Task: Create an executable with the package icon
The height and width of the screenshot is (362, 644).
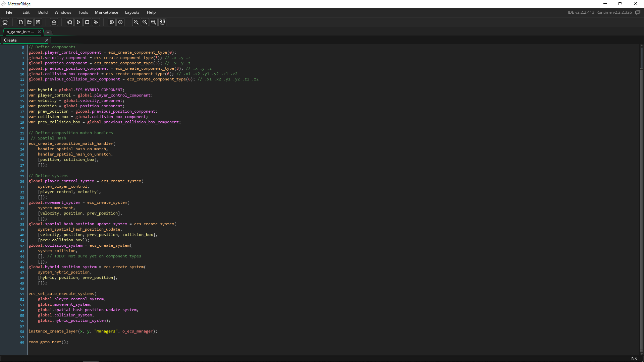Action: point(53,22)
